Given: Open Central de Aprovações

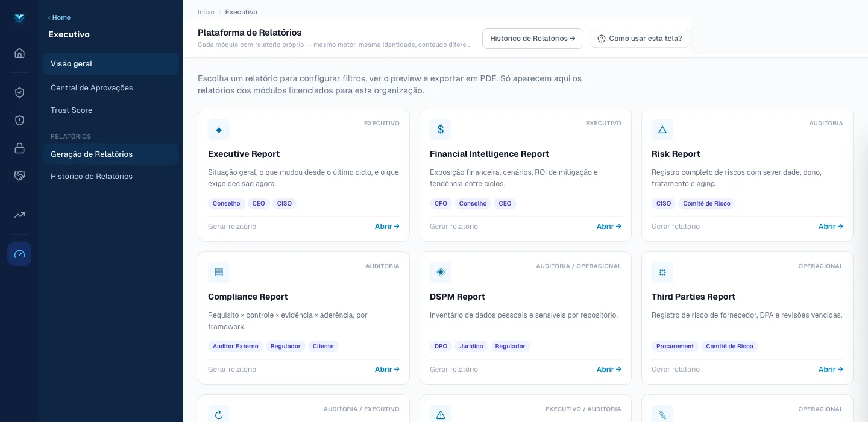Looking at the screenshot, I should 111,87.
